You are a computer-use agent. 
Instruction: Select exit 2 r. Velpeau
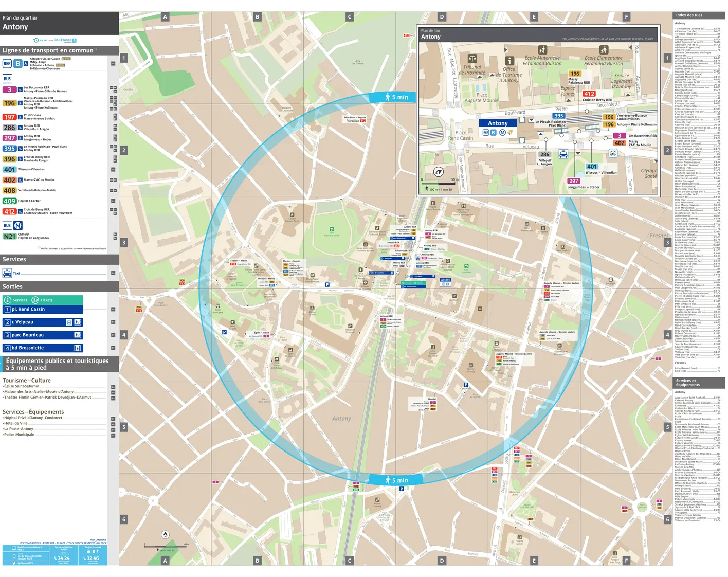tap(43, 322)
